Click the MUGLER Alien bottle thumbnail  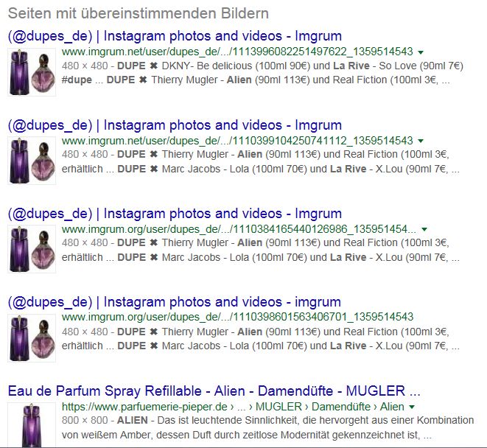(32, 424)
